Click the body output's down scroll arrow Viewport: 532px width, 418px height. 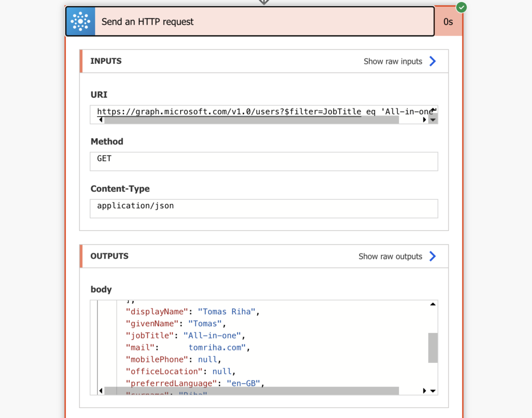point(433,391)
